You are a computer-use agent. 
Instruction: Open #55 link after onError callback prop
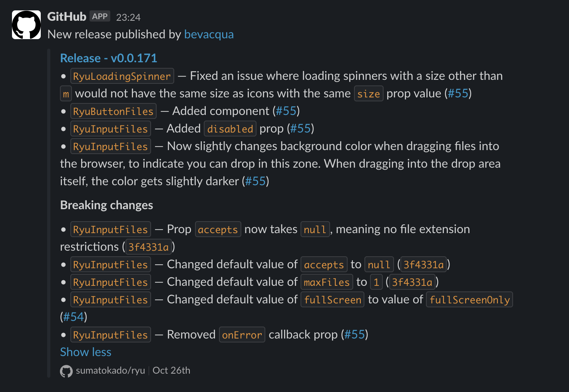click(x=354, y=335)
